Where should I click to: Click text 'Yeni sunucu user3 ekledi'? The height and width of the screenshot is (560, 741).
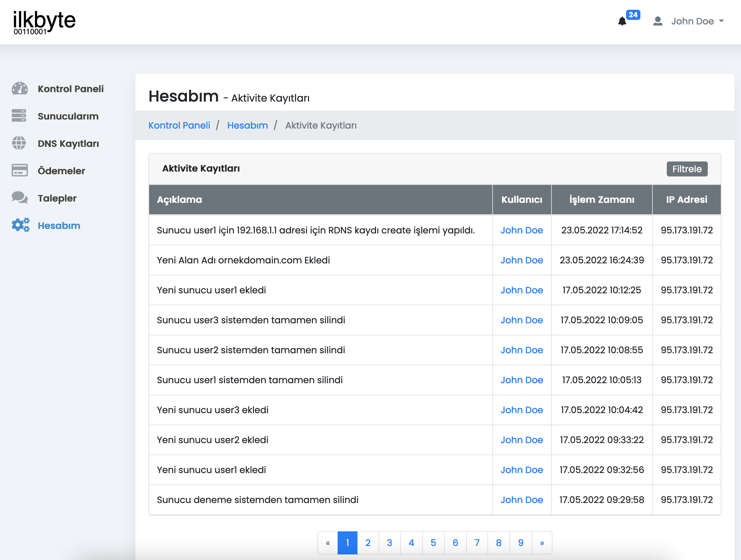212,410
